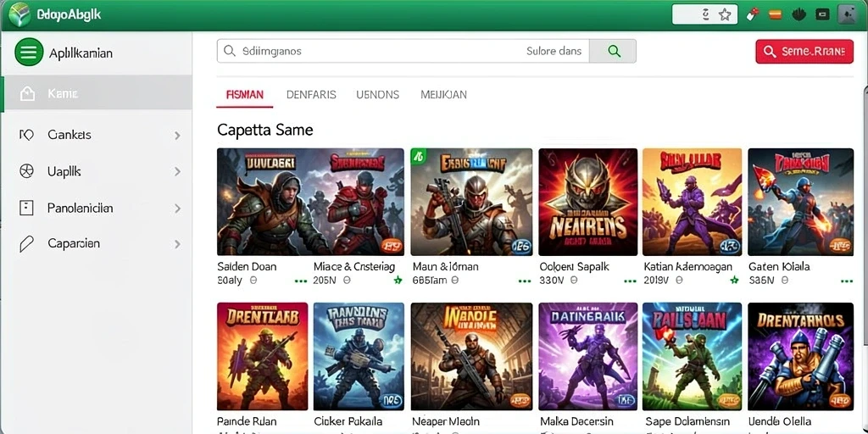This screenshot has width=868, height=434.
Task: Click the Gankats sidebar icon
Action: [x=26, y=135]
